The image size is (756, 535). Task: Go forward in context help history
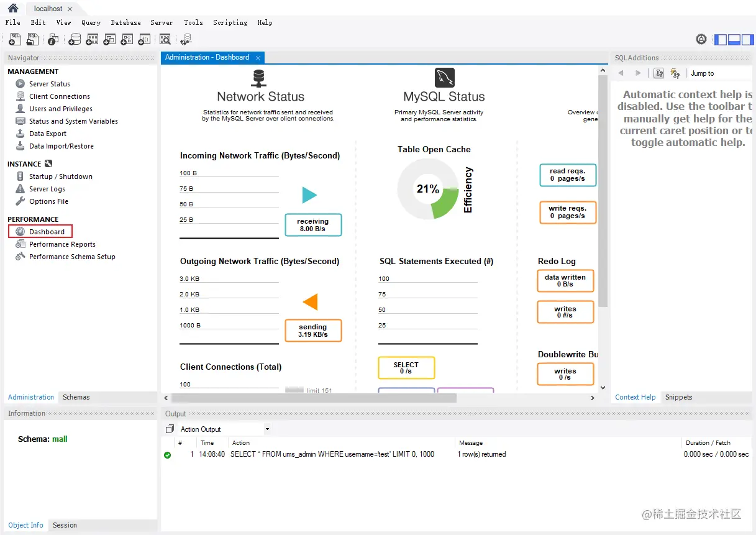[x=638, y=73]
